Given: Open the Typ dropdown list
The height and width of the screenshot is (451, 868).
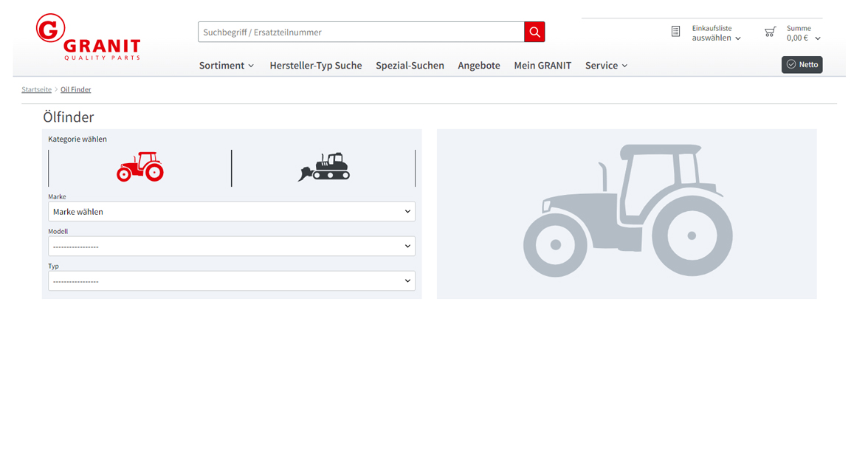Looking at the screenshot, I should pos(232,281).
